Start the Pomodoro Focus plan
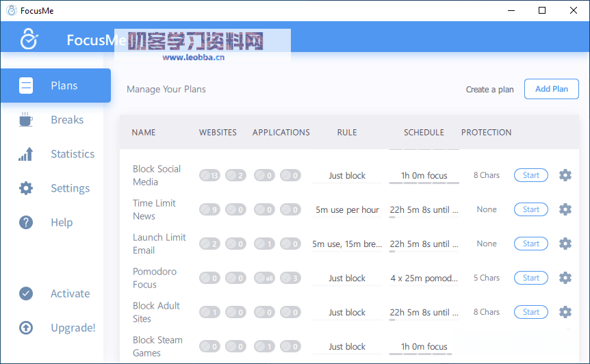590x364 pixels. click(531, 278)
